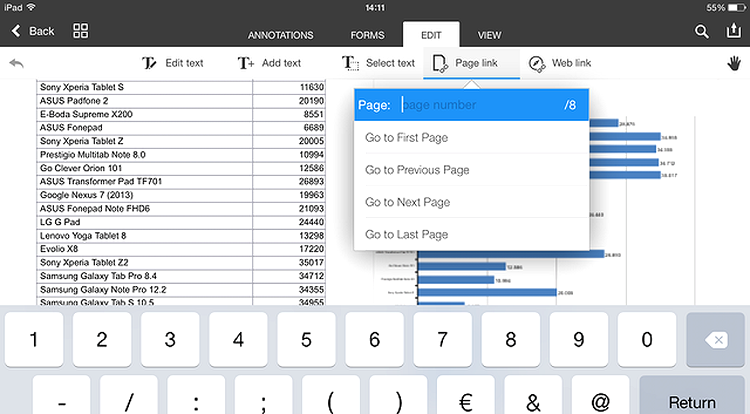Tap the 6 key on keyboard
The height and width of the screenshot is (414, 750).
coord(375,339)
